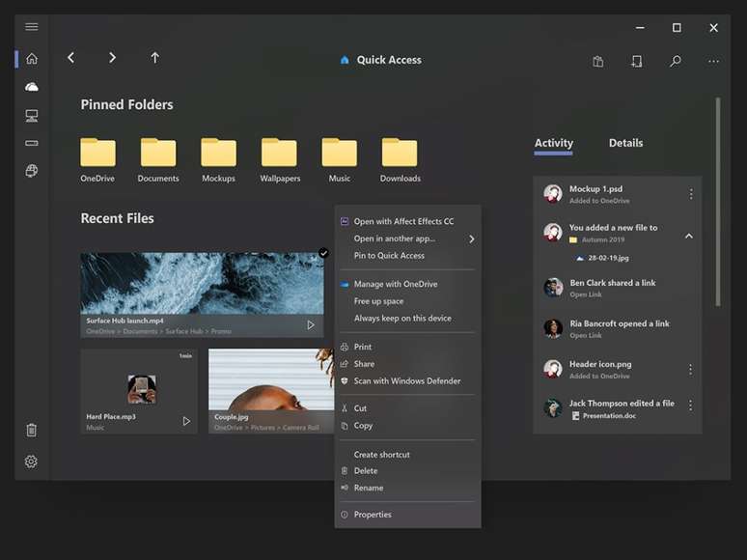Toggle the checkmark on Surface Hub launch.mp4
The image size is (747, 560).
323,253
